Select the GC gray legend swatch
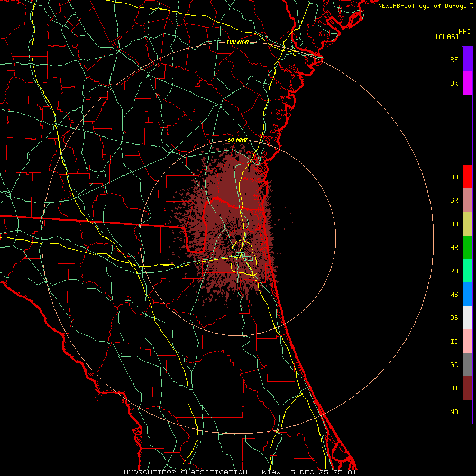 tap(467, 364)
